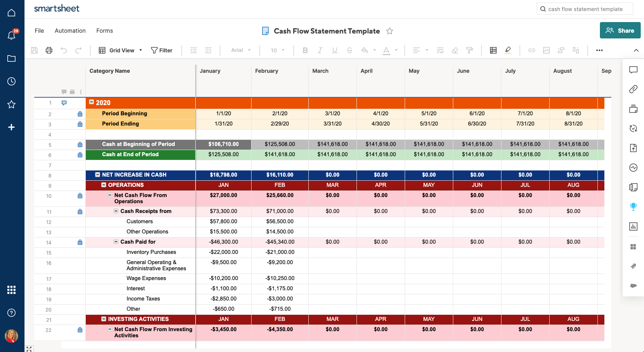Viewport: 644px width, 352px height.
Task: Open the Automation menu
Action: pos(70,31)
